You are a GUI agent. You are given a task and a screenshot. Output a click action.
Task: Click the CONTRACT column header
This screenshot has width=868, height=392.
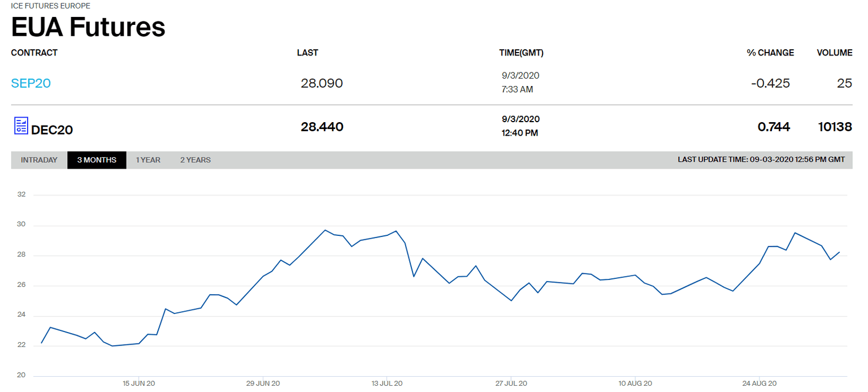pyautogui.click(x=34, y=53)
